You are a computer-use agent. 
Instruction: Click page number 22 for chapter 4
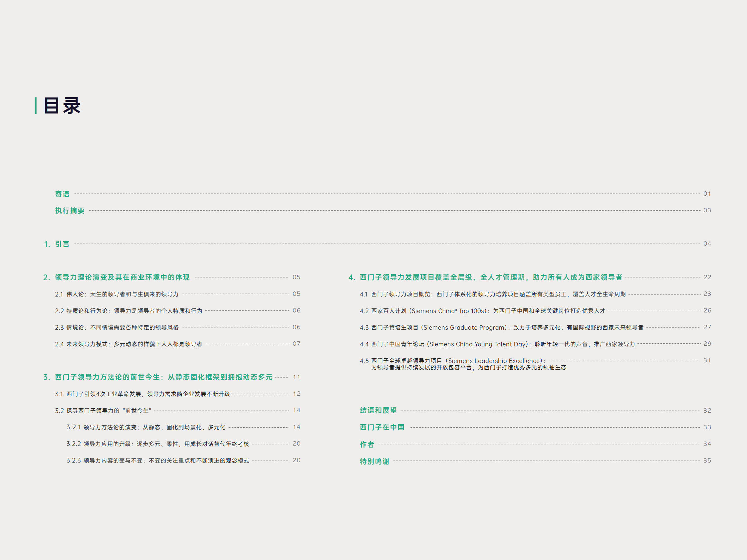[707, 277]
